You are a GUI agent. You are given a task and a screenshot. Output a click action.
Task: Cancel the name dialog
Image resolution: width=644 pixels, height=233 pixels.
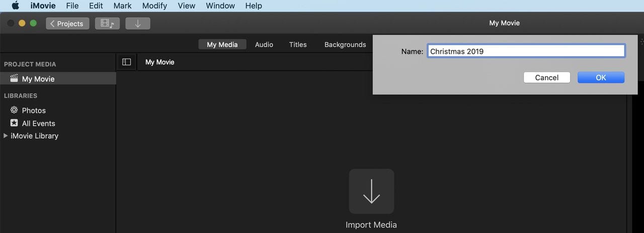click(546, 77)
